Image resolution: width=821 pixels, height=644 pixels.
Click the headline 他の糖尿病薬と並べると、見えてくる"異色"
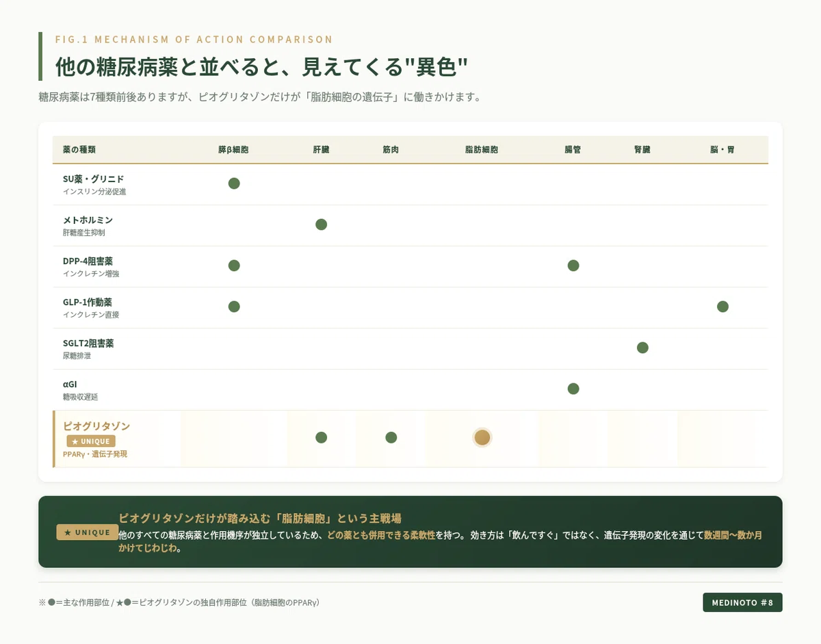262,66
